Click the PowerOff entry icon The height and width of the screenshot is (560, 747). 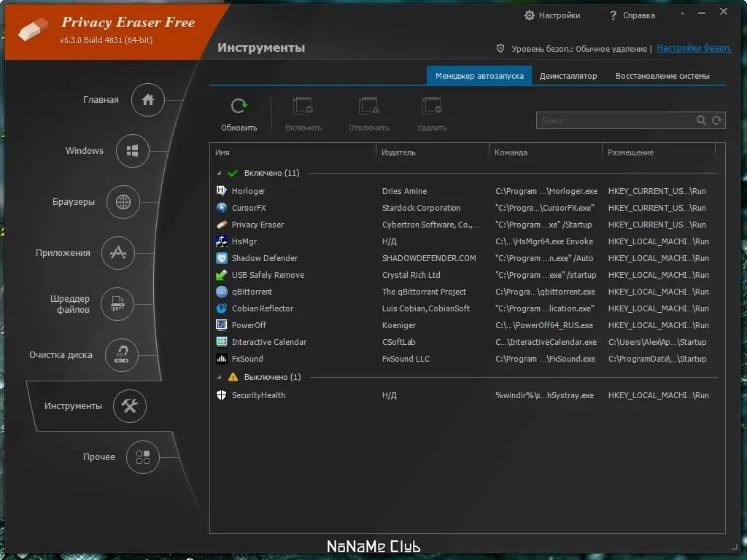[x=222, y=324]
